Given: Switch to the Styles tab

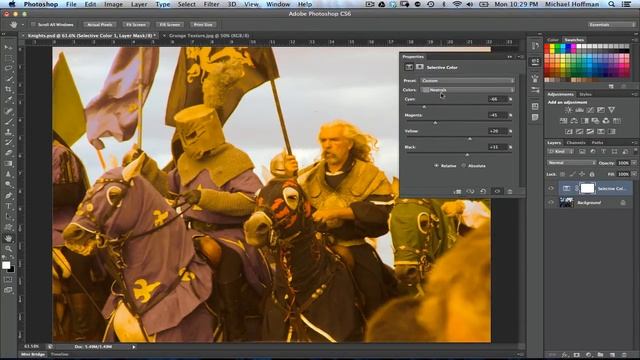Looking at the screenshot, I should tap(585, 94).
